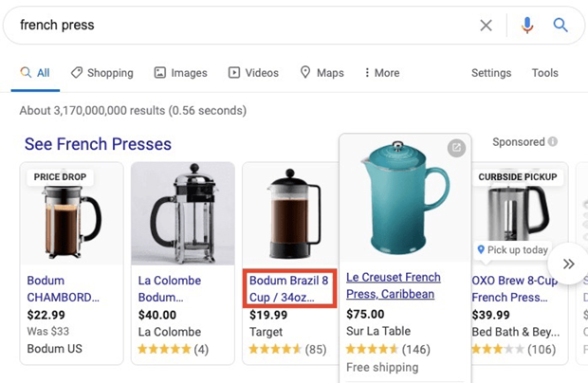Open Bodum Brazil 8 Cup product link
The height and width of the screenshot is (383, 588).
[288, 288]
